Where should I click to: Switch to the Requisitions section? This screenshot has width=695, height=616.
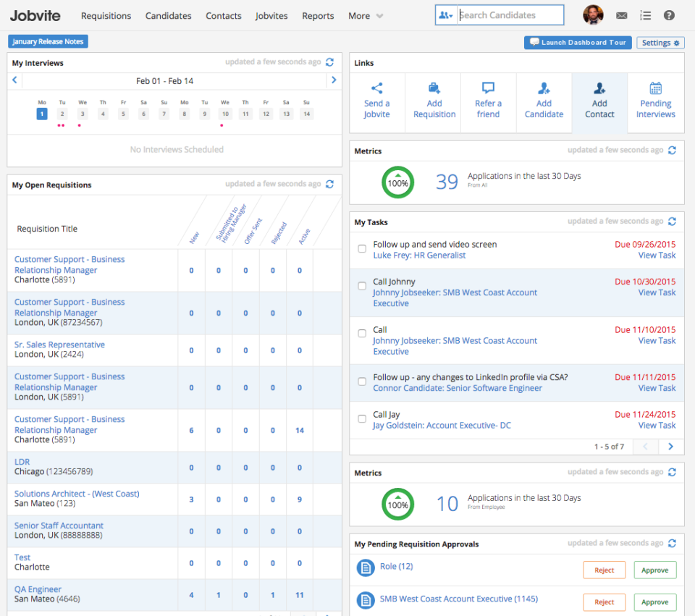click(106, 15)
